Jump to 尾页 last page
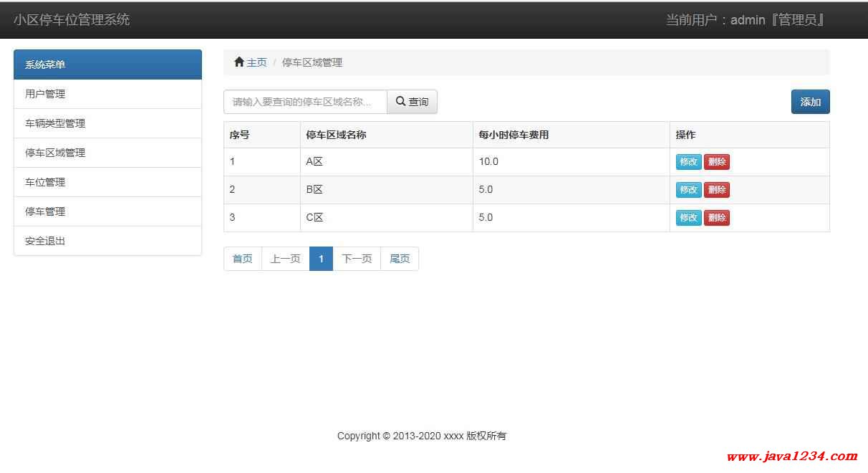The height and width of the screenshot is (473, 868). point(400,259)
